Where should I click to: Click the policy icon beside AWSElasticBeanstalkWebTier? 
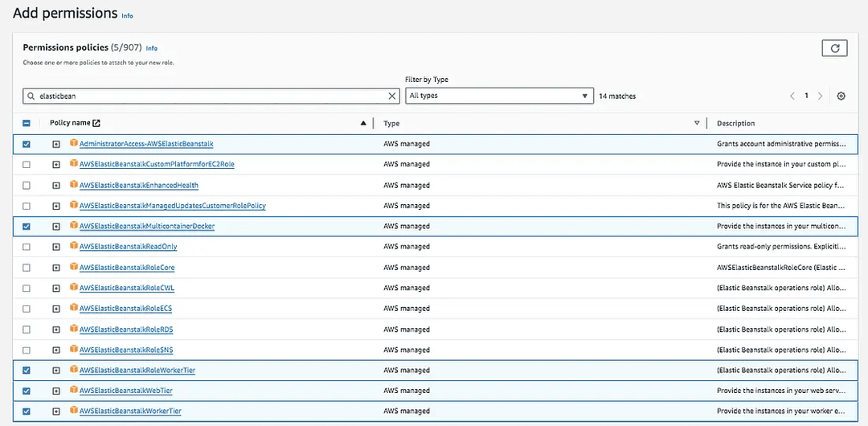pos(74,390)
